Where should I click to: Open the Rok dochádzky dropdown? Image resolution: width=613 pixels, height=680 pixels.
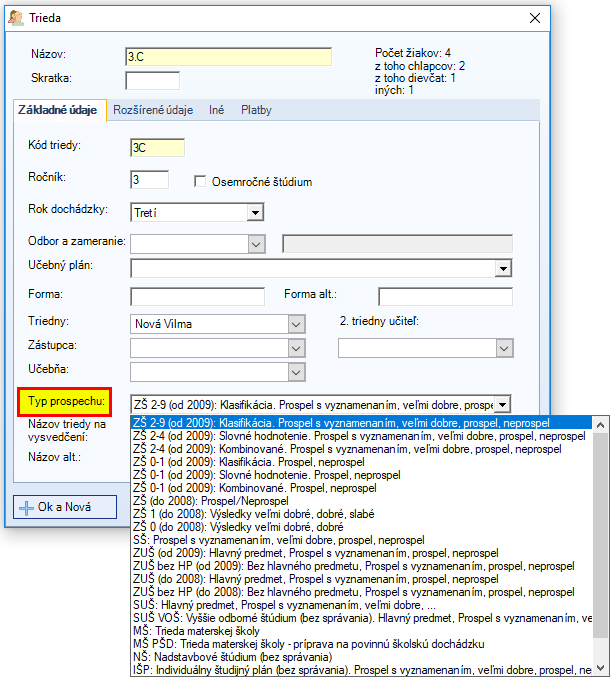coord(255,212)
